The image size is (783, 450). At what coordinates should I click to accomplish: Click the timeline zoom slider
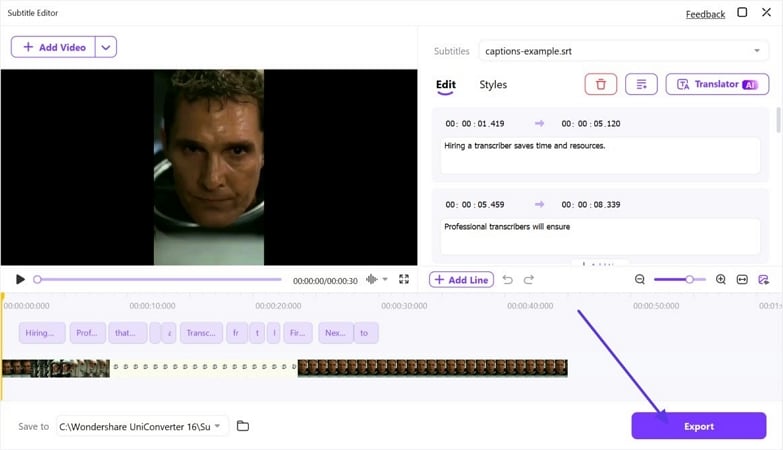point(680,280)
